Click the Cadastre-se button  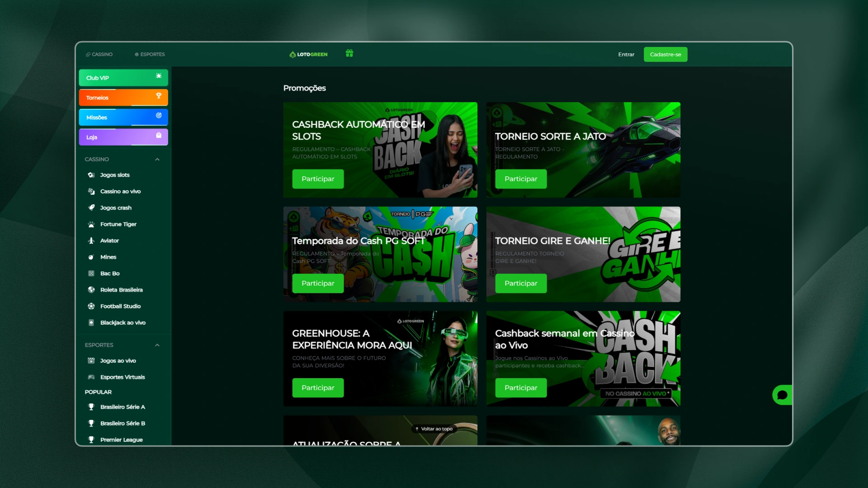click(665, 54)
